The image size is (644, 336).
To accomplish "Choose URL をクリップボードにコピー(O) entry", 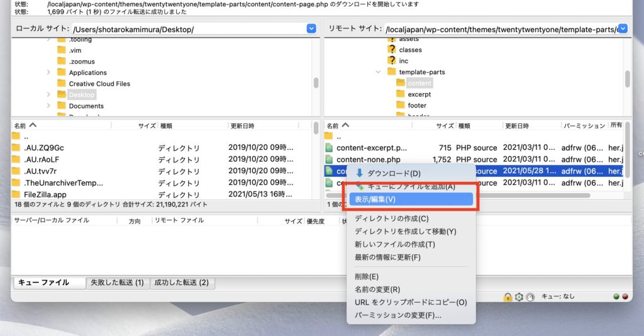I will click(411, 302).
